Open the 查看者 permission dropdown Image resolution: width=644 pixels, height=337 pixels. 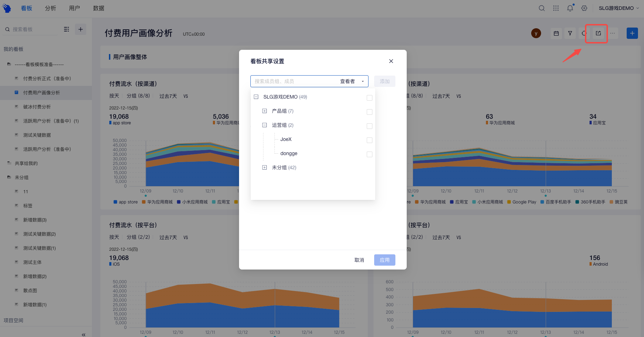[x=352, y=81]
